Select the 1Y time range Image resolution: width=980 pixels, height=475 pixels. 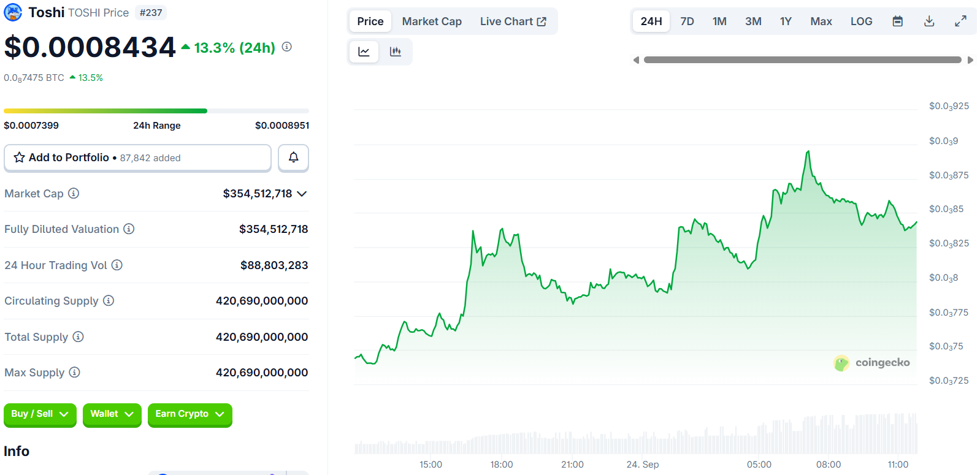[786, 21]
